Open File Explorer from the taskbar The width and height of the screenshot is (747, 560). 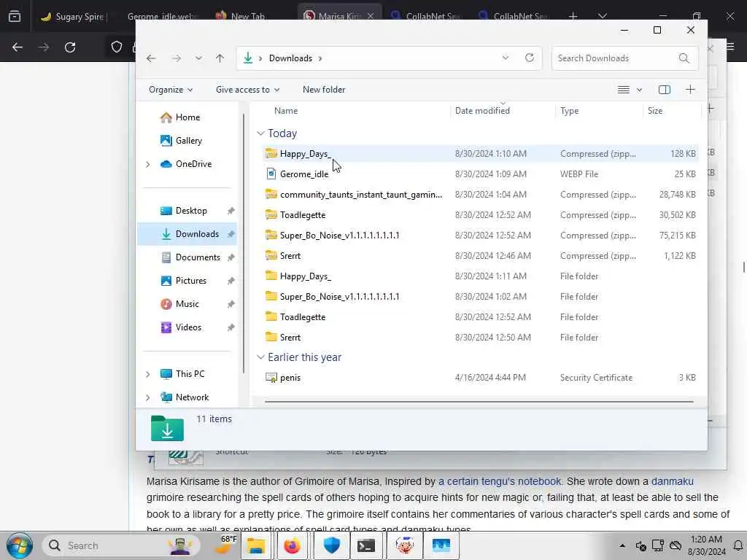(256, 545)
